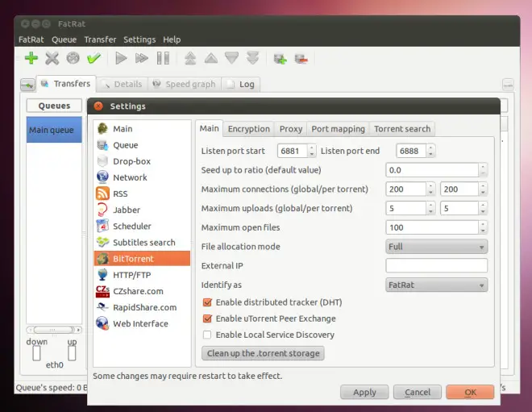Viewport: 532px width, 412px height.
Task: Select Jabber settings category
Action: (x=142, y=210)
